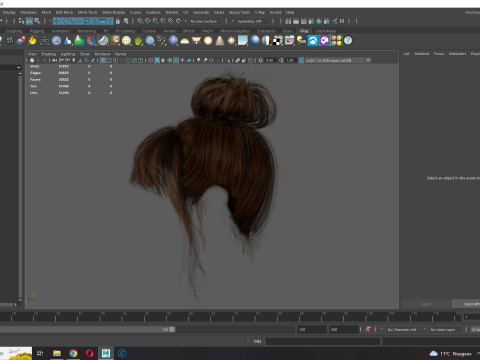Toggle the pause IPR render button
480x360 pixels.
(342, 21)
